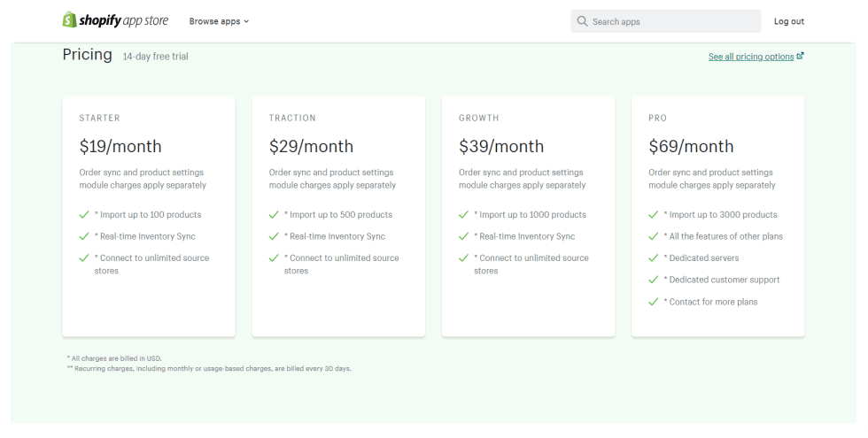Click checkmark next to Import up to 1000 products

[463, 214]
